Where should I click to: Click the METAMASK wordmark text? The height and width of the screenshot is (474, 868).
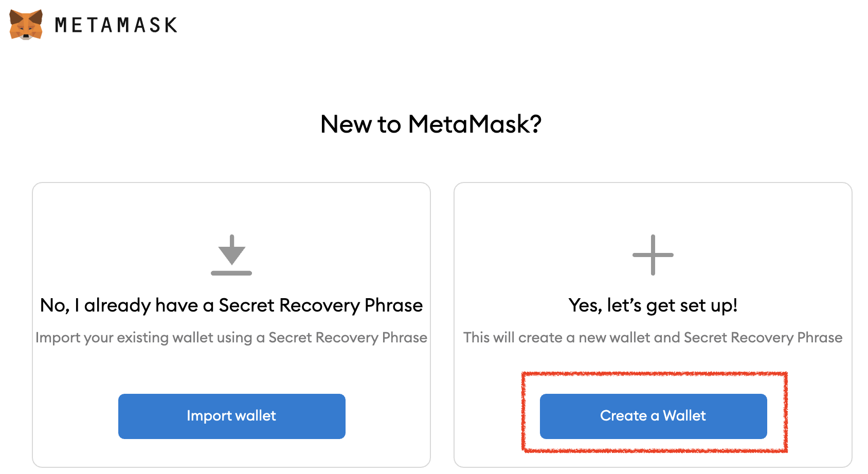coord(116,25)
